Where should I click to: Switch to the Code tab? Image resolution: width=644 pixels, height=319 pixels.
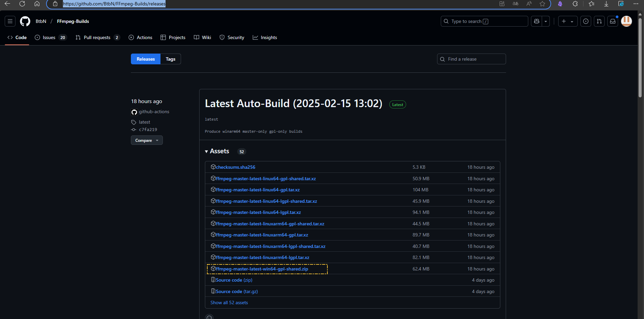(x=17, y=37)
